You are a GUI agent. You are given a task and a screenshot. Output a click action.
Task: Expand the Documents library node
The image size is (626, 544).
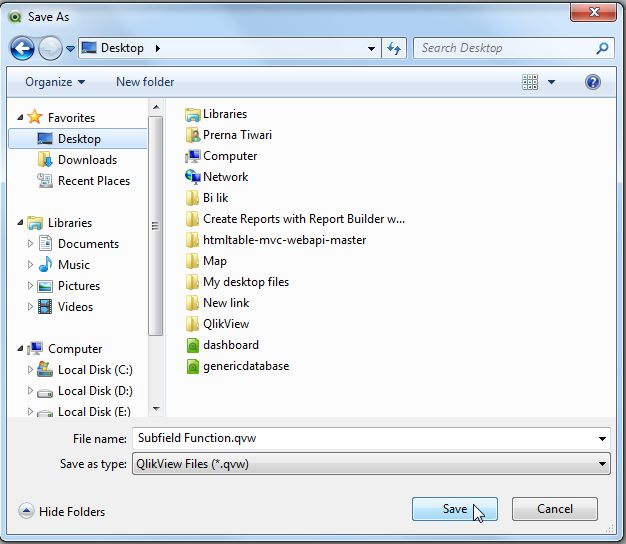pos(30,243)
